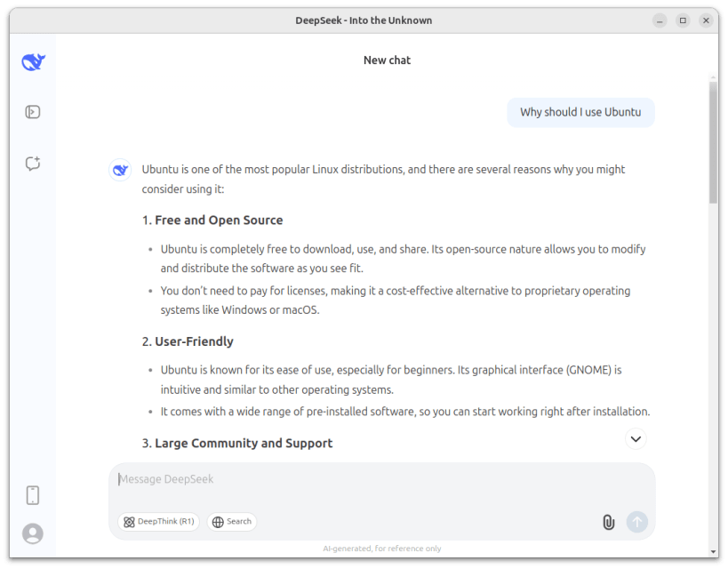
Task: Click the mobile app icon in sidebar
Action: coord(32,495)
